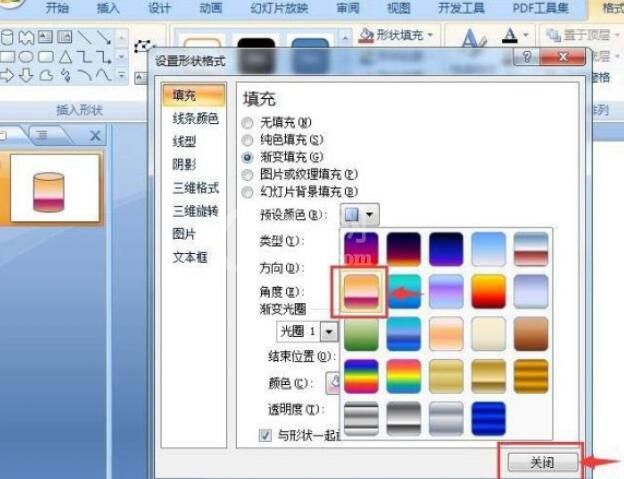Viewport: 624px width, 479px height.
Task: Switch to the 设计 ribbon tab
Action: [160, 8]
